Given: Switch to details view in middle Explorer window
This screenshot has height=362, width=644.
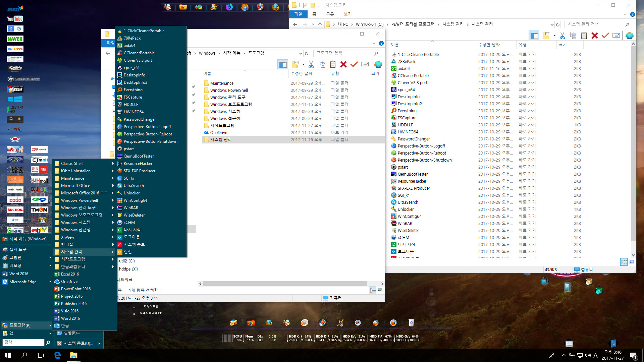Looking at the screenshot, I should (373, 290).
